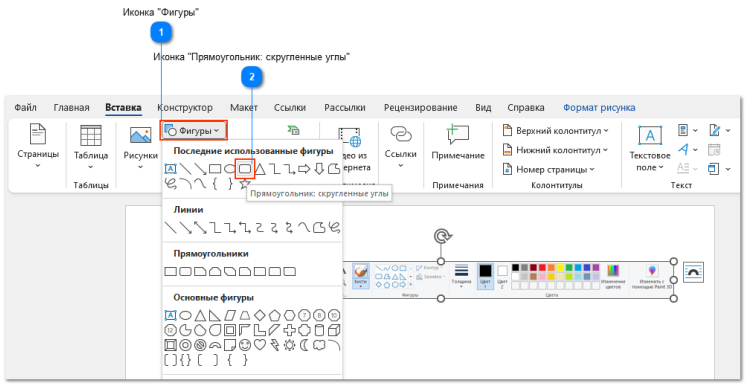This screenshot has height=388, width=752.
Task: Choose the heart basic shape
Action: (260, 345)
